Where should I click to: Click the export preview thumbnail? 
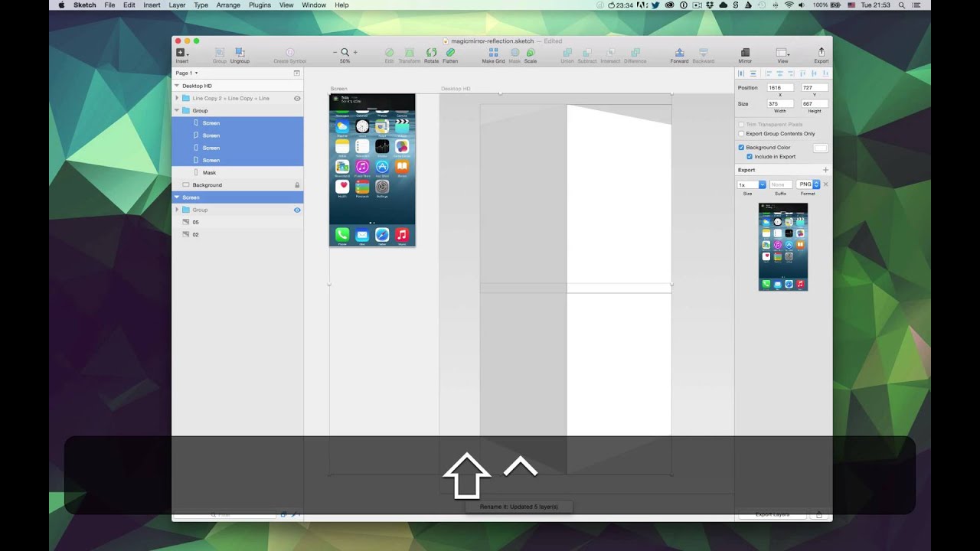point(783,246)
